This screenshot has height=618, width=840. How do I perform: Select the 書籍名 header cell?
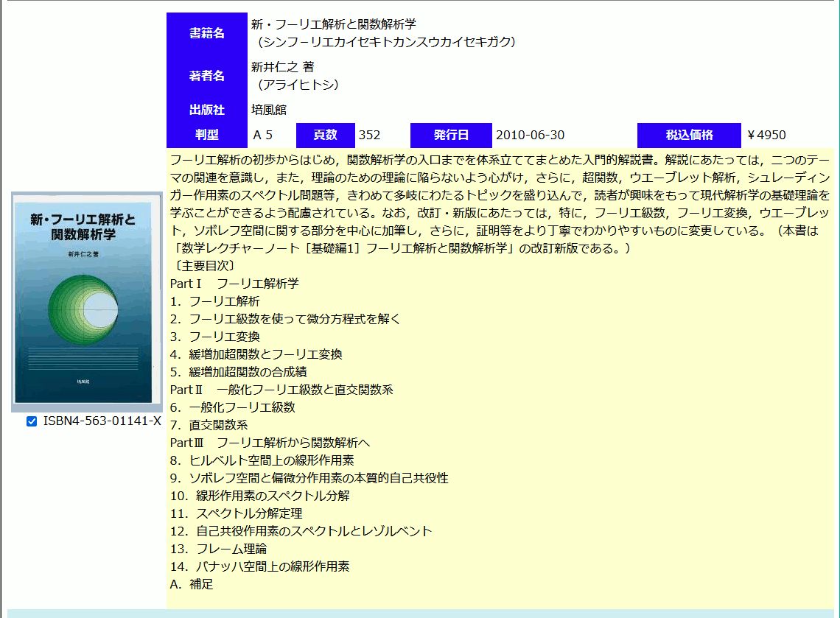[x=207, y=33]
